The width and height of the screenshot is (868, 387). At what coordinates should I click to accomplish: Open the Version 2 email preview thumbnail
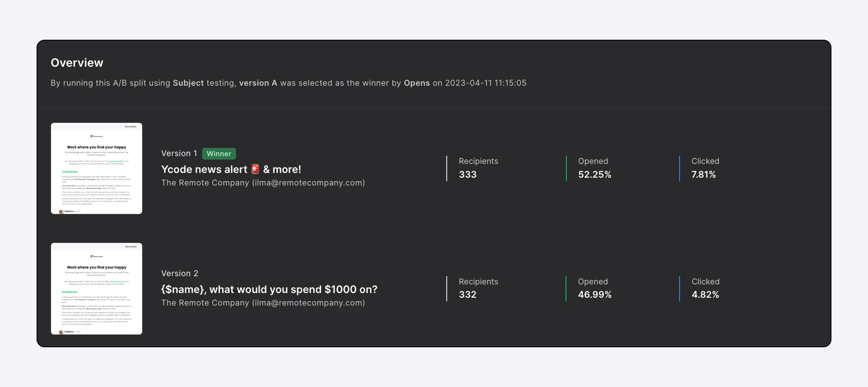click(x=97, y=289)
